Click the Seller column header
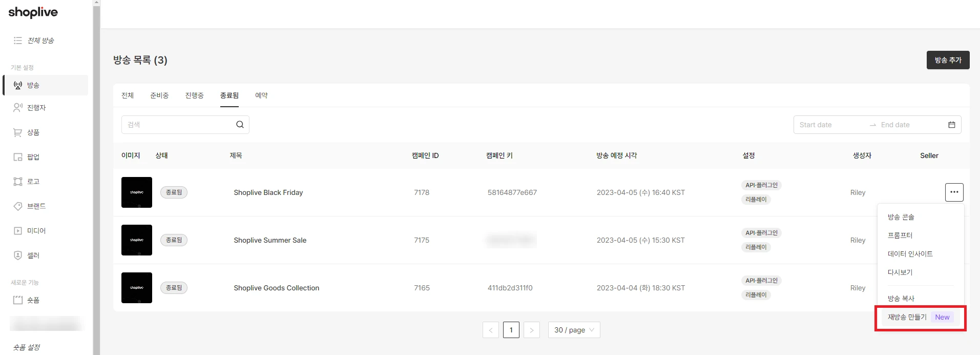This screenshot has width=980, height=355. tap(929, 155)
